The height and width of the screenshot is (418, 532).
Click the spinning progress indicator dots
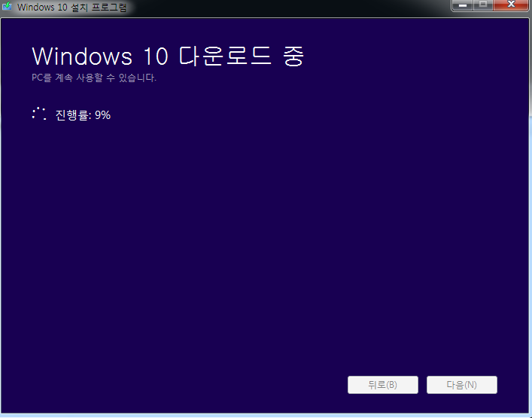point(39,114)
